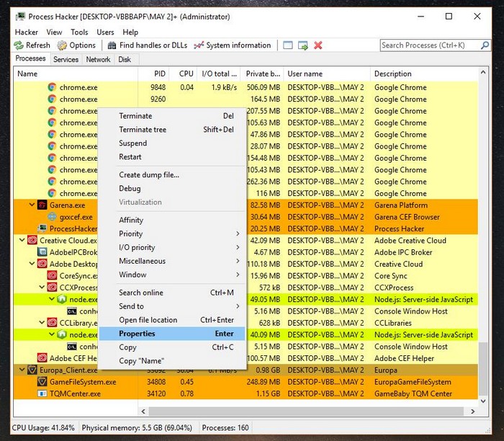Image resolution: width=504 pixels, height=441 pixels.
Task: Click CoreSync process icon
Action: coord(52,276)
